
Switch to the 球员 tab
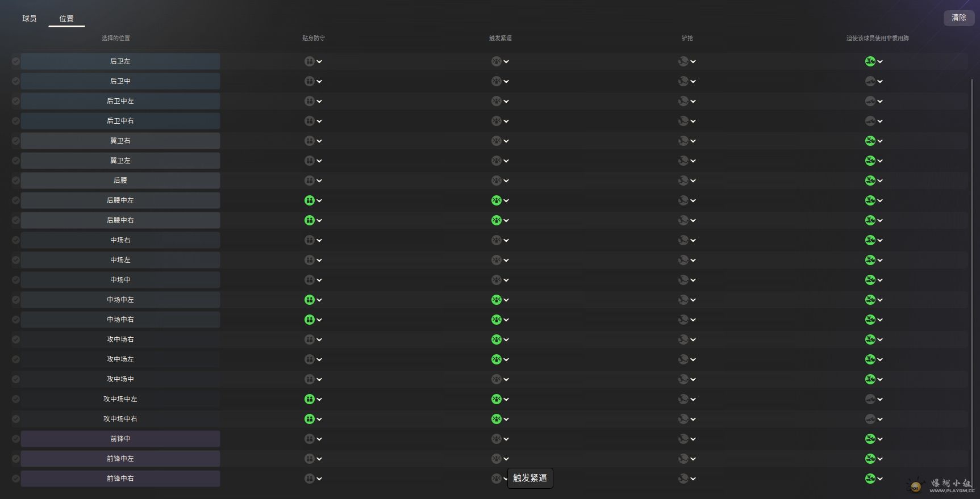click(x=30, y=19)
